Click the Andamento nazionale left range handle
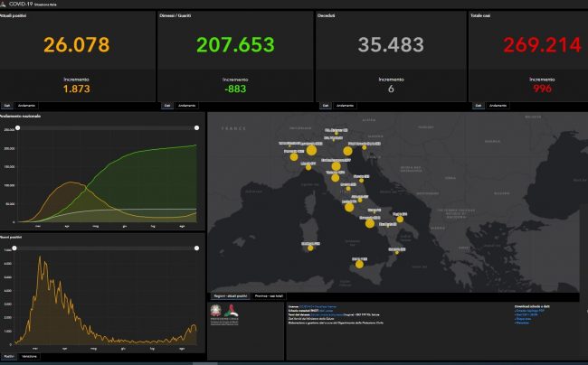Screen dimensions: 588x365 point(17,127)
